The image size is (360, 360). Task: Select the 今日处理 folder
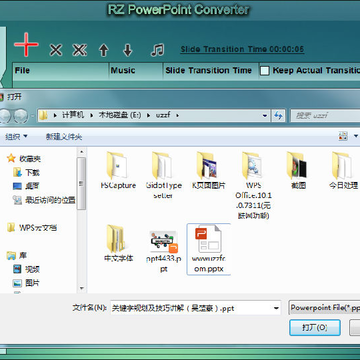point(343,170)
